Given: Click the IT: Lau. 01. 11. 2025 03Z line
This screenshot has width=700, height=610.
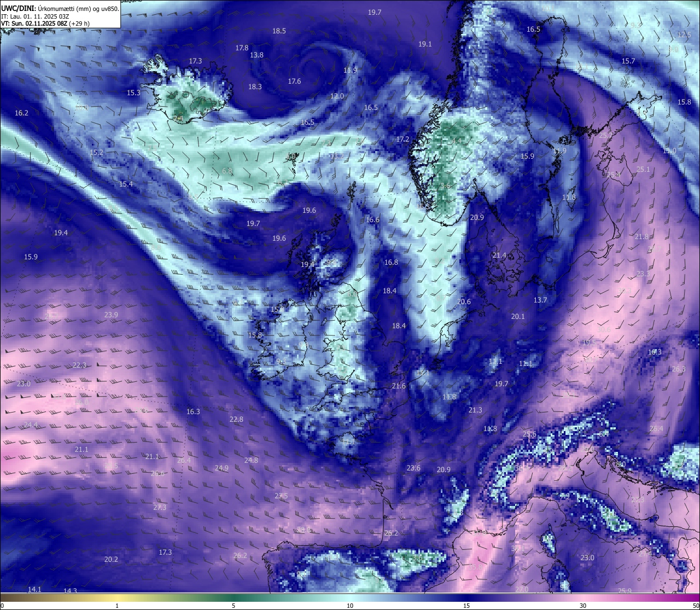Looking at the screenshot, I should tap(35, 16).
